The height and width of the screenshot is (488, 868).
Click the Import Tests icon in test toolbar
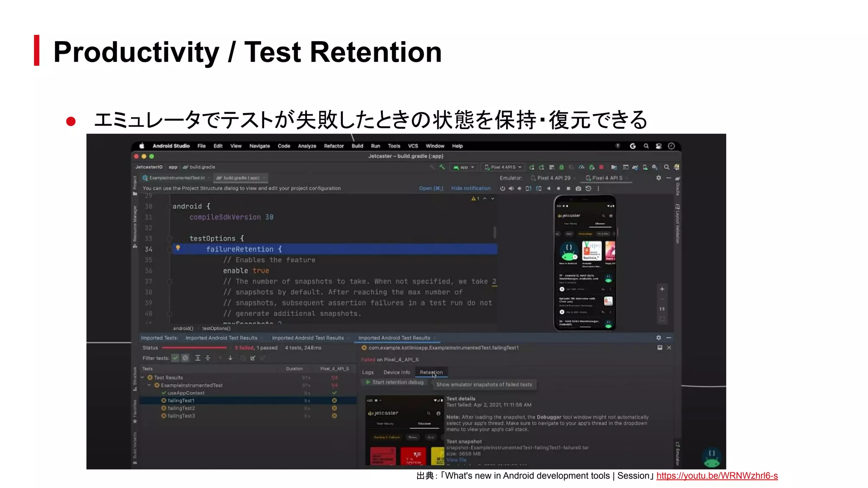pos(253,358)
